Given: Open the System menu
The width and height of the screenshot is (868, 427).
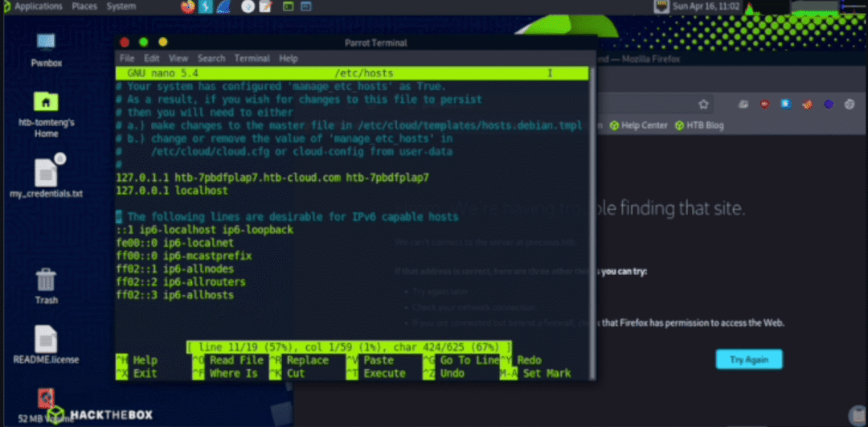Looking at the screenshot, I should click(121, 6).
